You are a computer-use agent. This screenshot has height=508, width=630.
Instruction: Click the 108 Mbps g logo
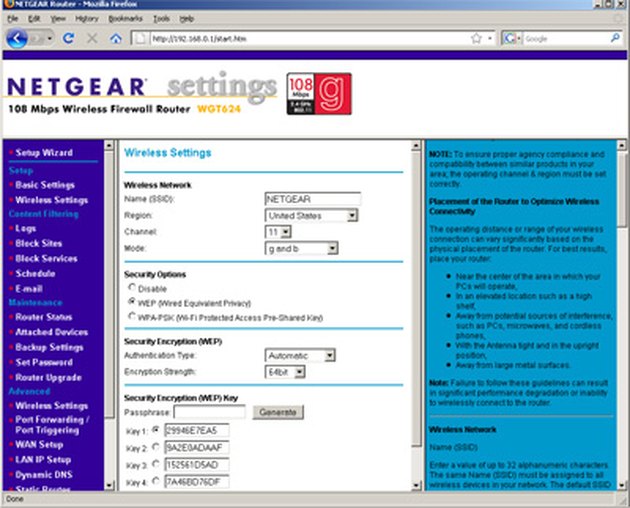tap(319, 94)
